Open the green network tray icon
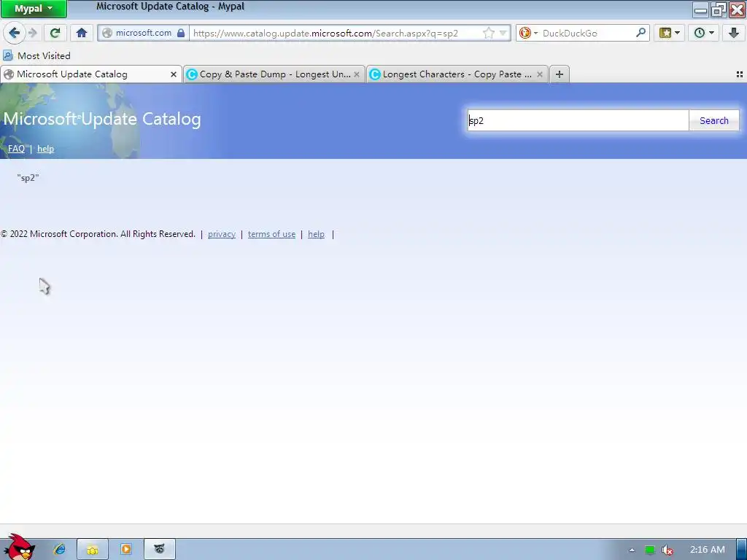747x560 pixels. (x=650, y=550)
